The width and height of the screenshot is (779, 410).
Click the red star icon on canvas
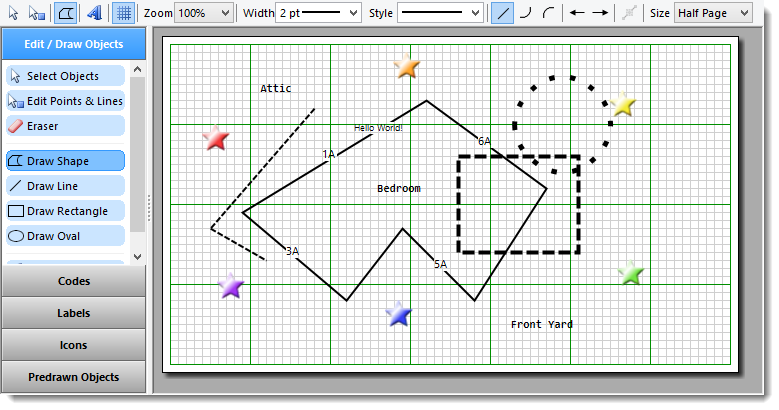[216, 139]
